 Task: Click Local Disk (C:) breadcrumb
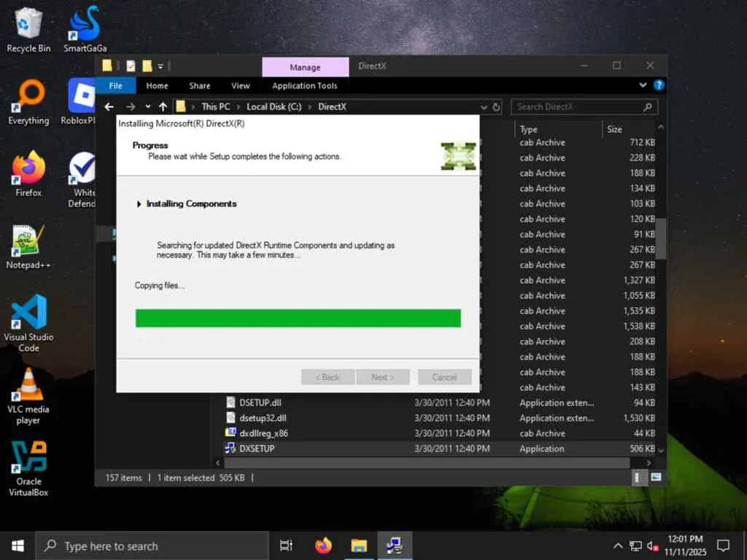[x=274, y=106]
